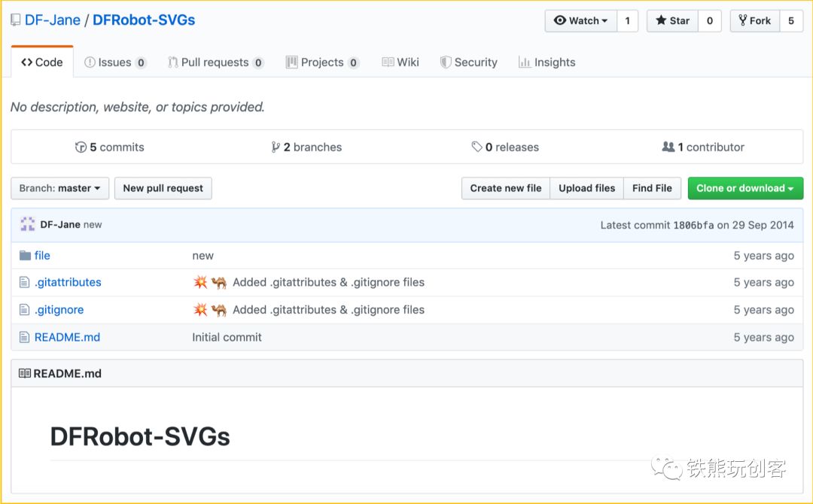This screenshot has height=504, width=813.
Task: Open the 0 releases page
Action: [x=505, y=147]
